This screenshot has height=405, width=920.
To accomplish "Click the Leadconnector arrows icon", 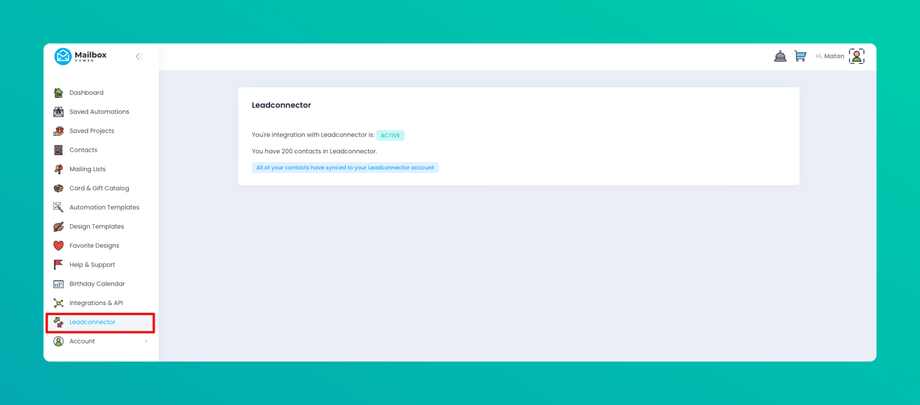I will pos(58,322).
